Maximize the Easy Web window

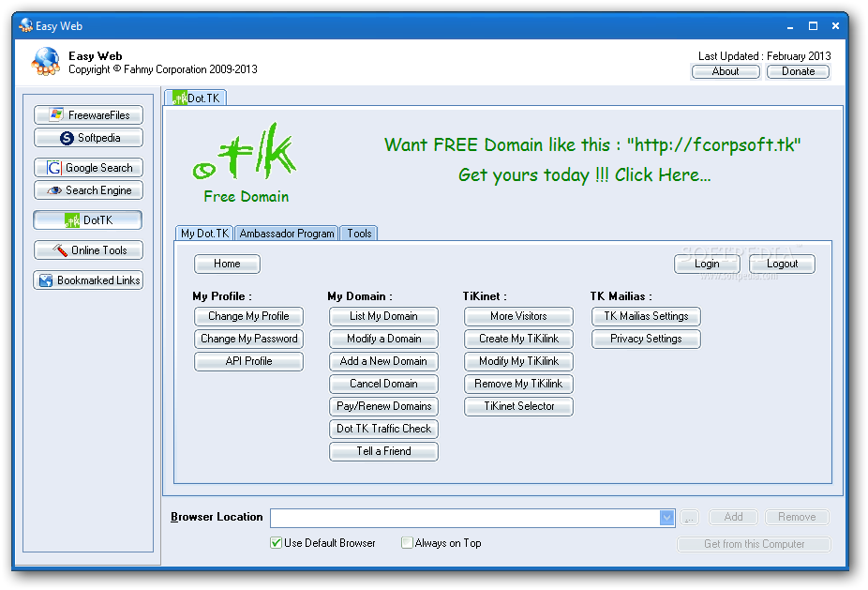813,26
